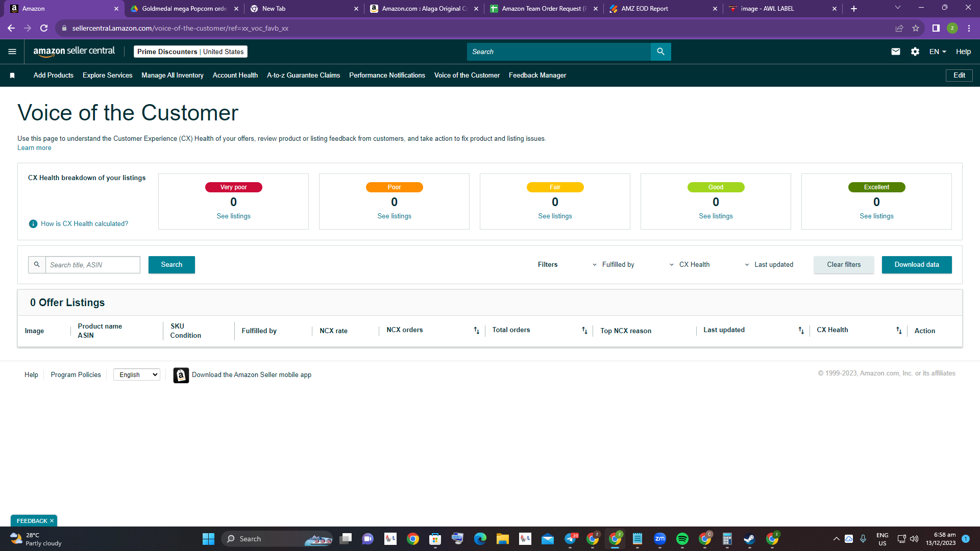
Task: Sort by Last updated column arrows
Action: 801,331
